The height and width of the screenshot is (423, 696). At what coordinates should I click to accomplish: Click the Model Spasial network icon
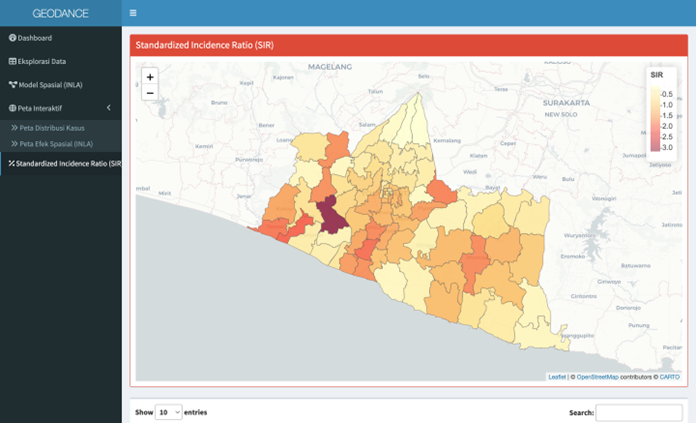[x=12, y=84]
